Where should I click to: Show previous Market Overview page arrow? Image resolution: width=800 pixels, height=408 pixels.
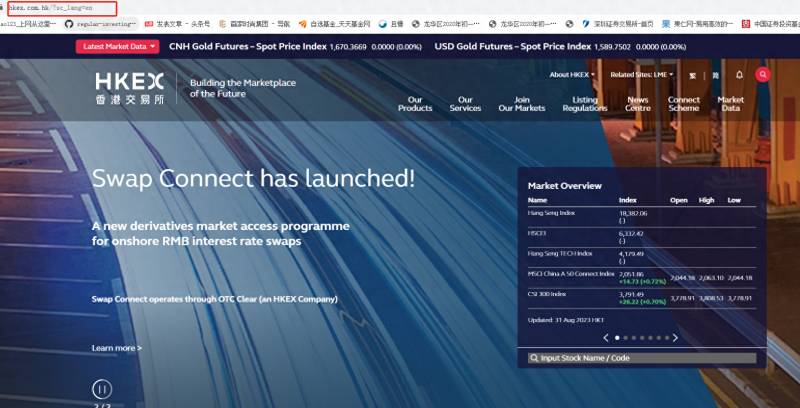[x=606, y=338]
